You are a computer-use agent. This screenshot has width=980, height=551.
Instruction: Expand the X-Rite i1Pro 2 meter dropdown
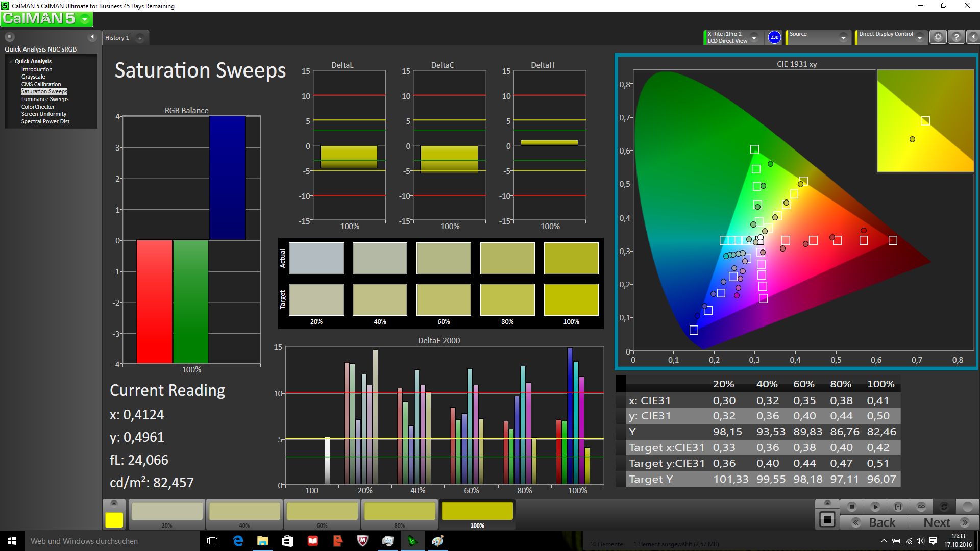point(754,38)
